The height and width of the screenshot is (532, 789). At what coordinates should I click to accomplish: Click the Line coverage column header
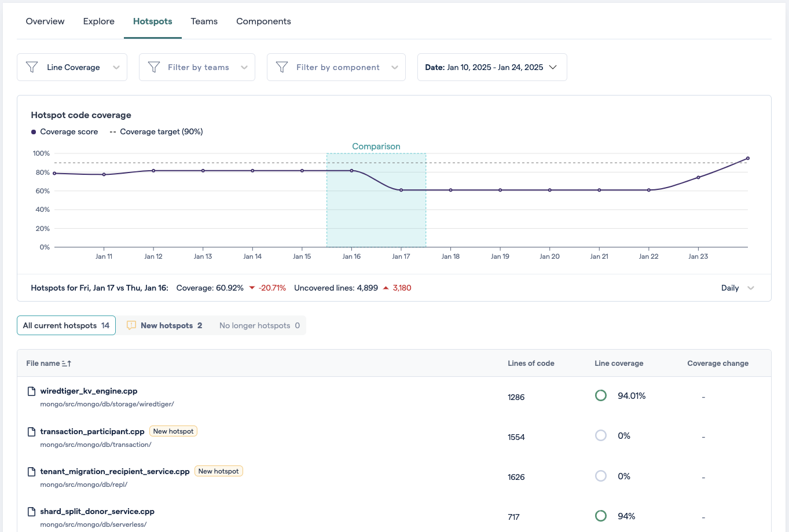[x=619, y=364]
